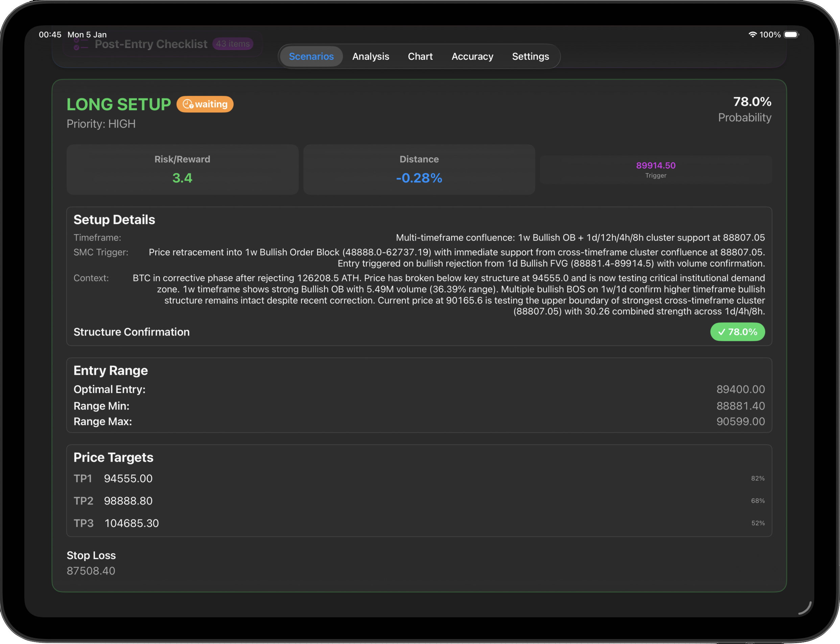Click the checklist icon beside Post-Entry Checklist

79,44
